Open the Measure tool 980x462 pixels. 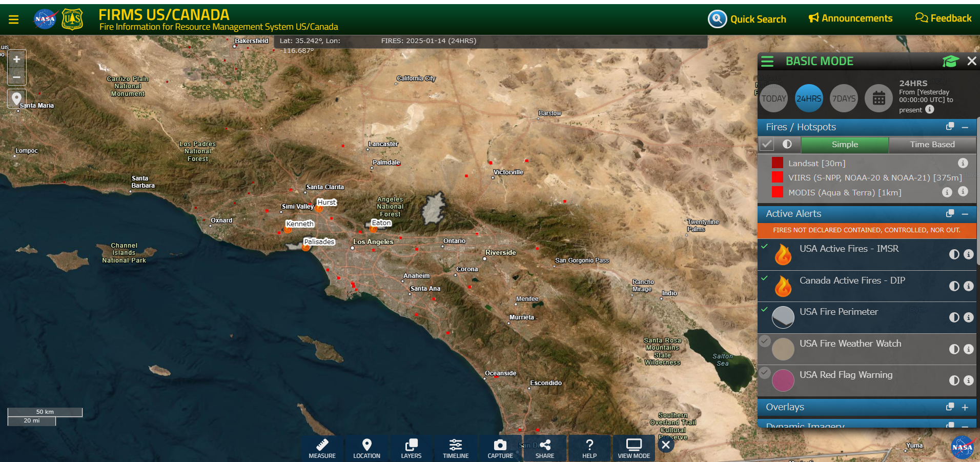click(x=322, y=448)
